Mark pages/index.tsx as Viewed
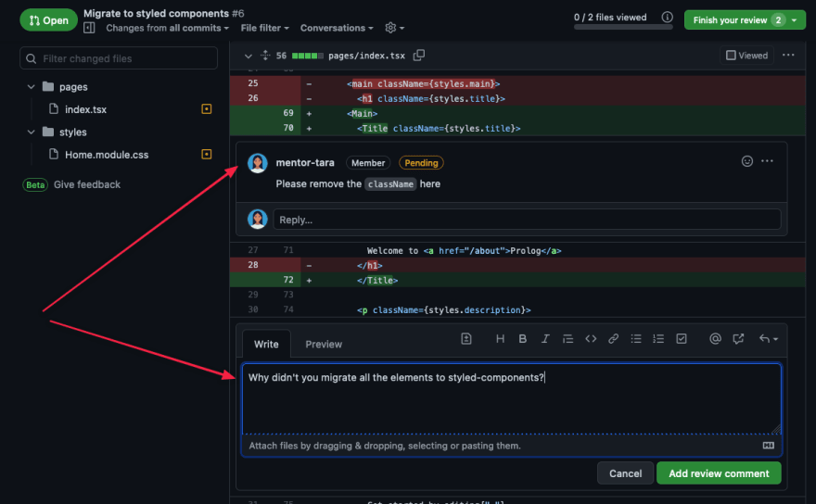The image size is (816, 504). click(x=746, y=56)
